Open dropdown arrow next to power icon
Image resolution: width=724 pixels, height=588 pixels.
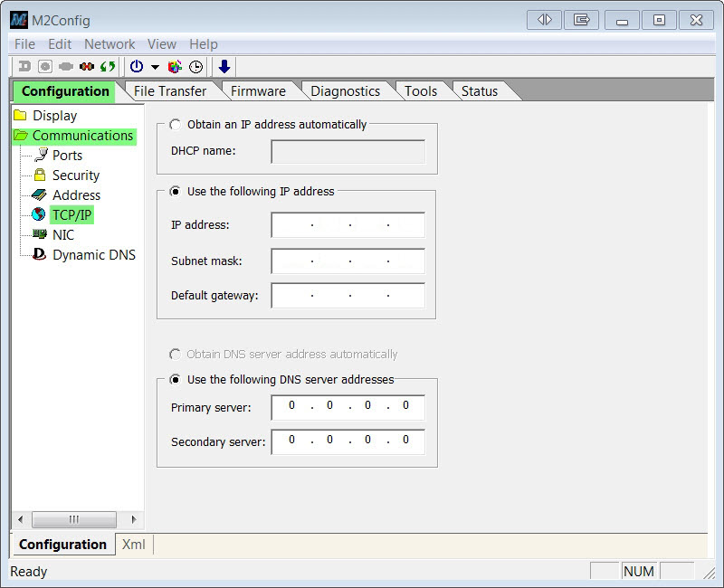tap(155, 68)
